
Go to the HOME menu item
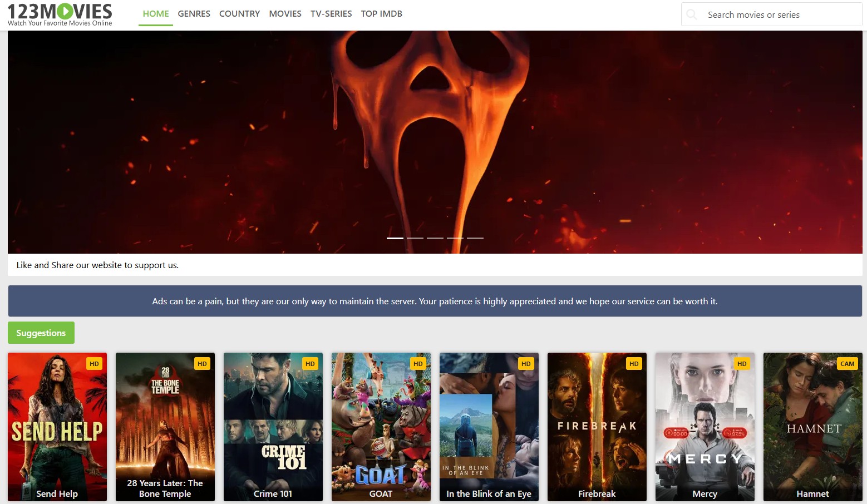coord(156,14)
